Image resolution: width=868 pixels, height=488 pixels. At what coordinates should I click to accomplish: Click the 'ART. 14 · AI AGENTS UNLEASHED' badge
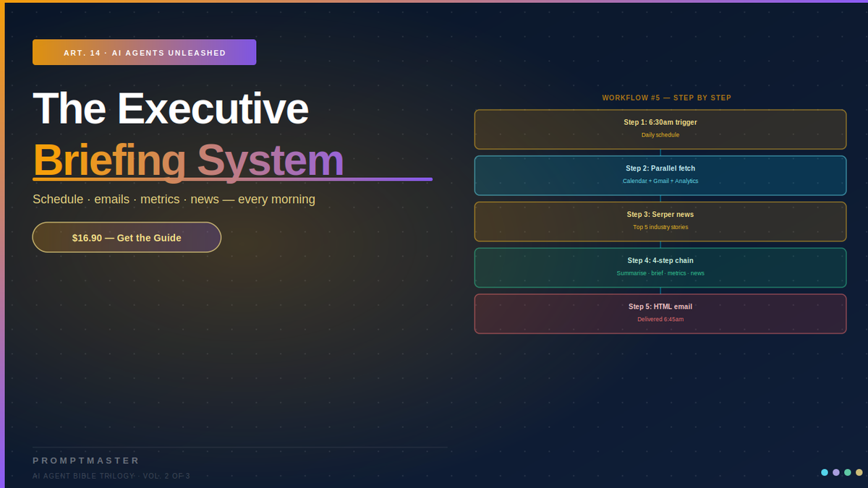[144, 52]
